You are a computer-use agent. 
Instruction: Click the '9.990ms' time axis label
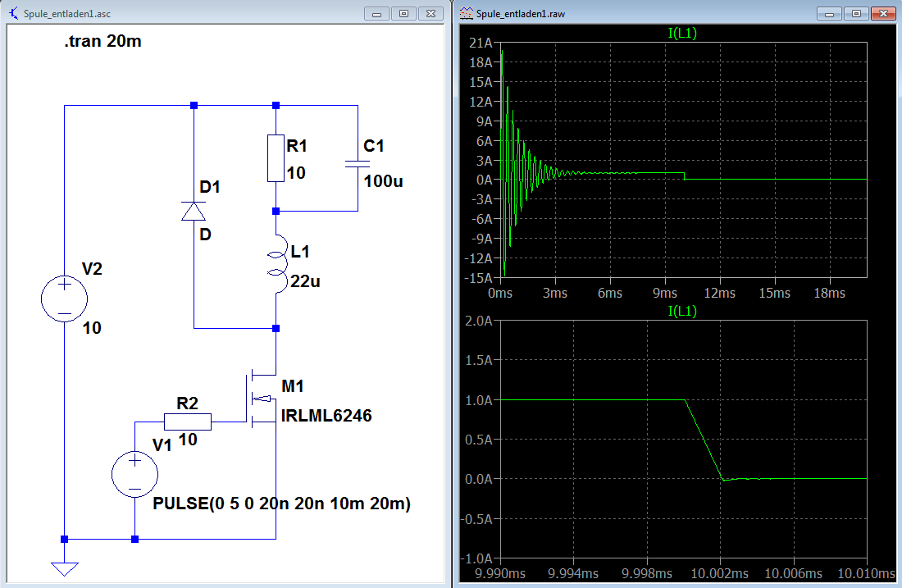pyautogui.click(x=500, y=573)
